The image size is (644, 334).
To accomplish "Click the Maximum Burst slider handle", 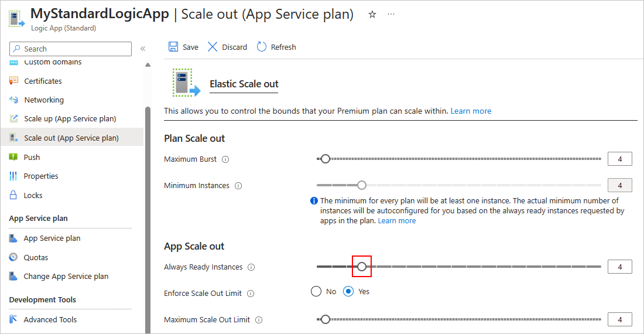I will coord(326,159).
